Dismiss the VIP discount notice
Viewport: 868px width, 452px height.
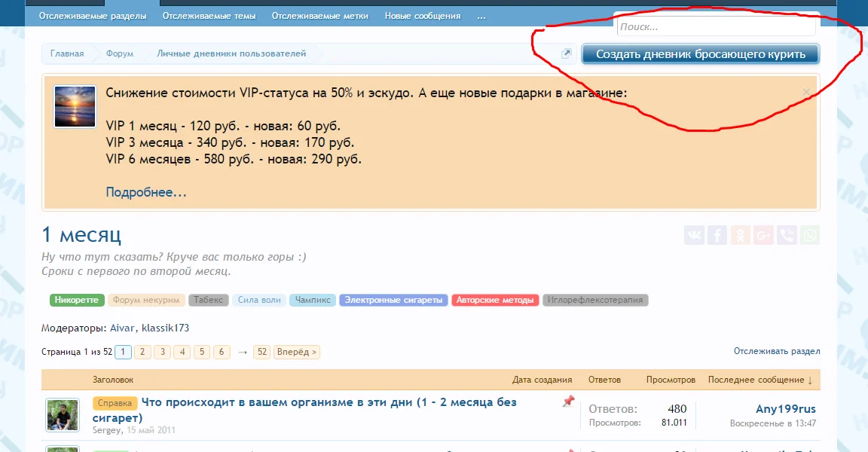pyautogui.click(x=806, y=93)
